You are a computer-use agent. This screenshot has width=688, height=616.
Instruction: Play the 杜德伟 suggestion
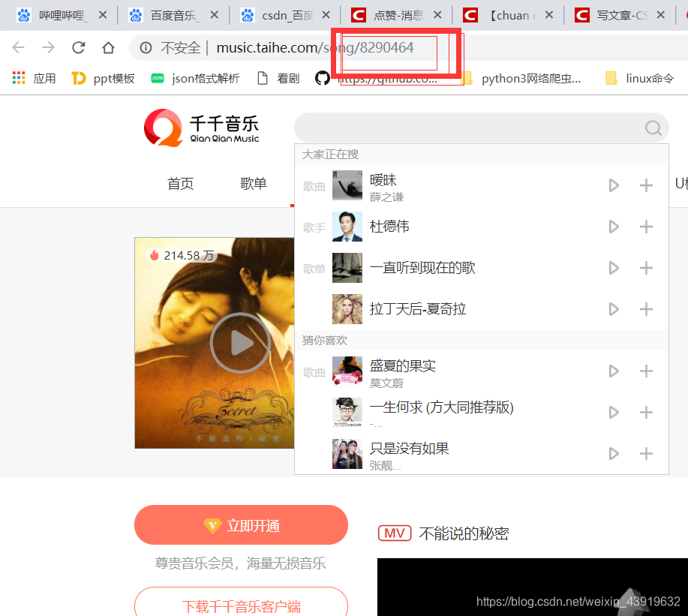[614, 227]
